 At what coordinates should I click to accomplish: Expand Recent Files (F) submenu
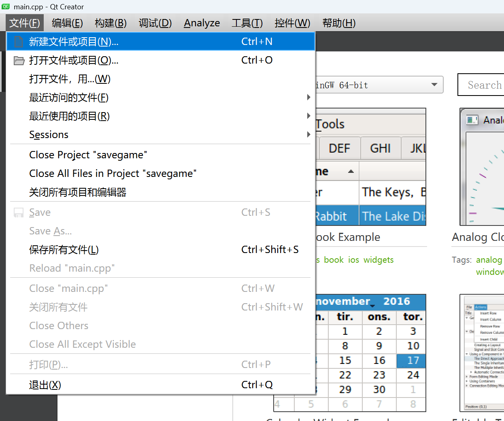click(x=161, y=98)
